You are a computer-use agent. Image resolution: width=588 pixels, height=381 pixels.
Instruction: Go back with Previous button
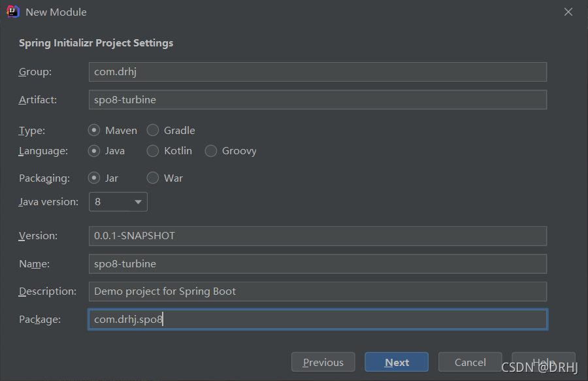323,362
